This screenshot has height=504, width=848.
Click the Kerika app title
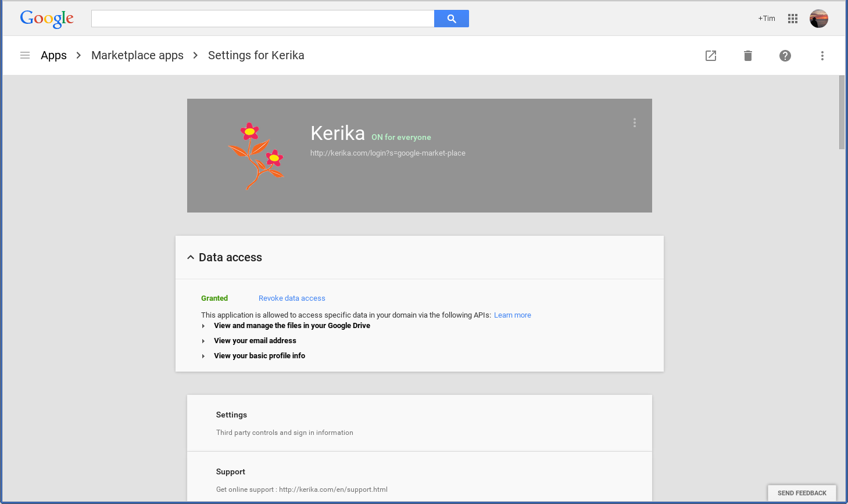point(338,133)
